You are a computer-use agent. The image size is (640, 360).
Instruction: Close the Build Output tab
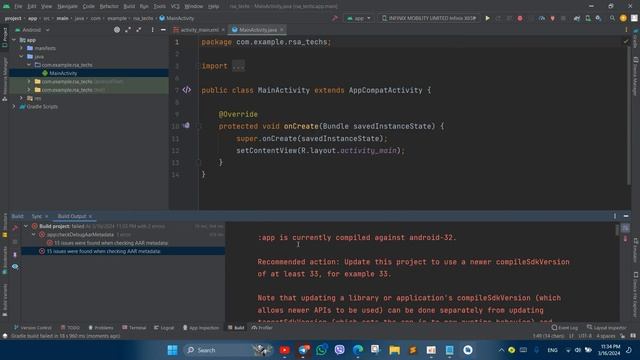(x=90, y=216)
